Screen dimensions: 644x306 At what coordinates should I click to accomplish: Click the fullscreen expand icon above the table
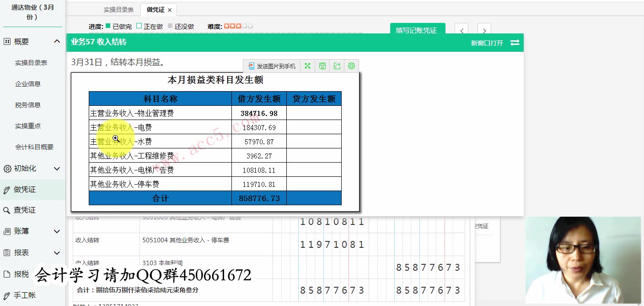tap(307, 66)
